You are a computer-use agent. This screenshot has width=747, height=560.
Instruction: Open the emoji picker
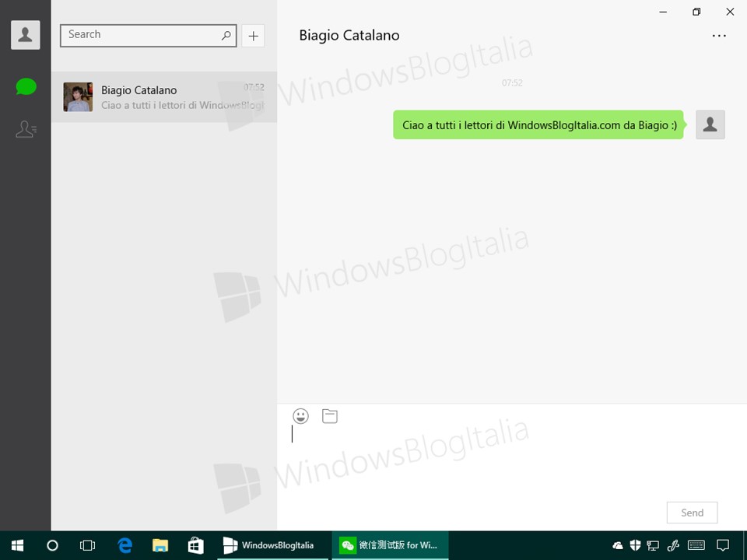click(300, 416)
